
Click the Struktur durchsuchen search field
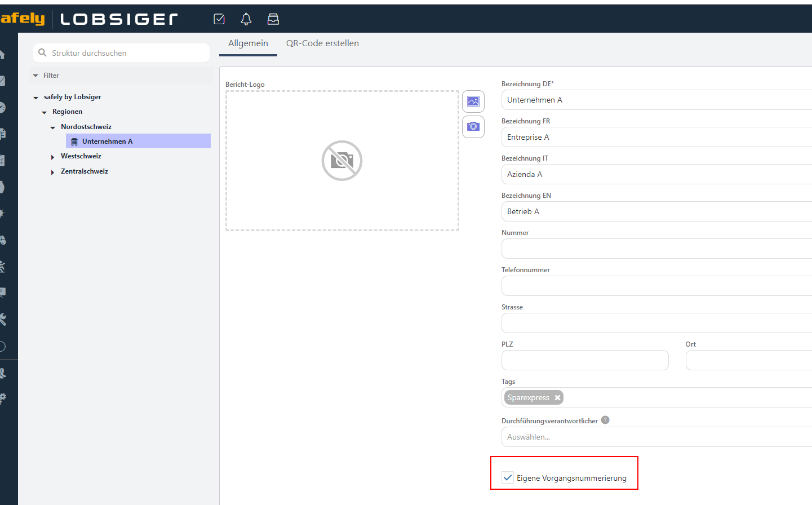(127, 53)
